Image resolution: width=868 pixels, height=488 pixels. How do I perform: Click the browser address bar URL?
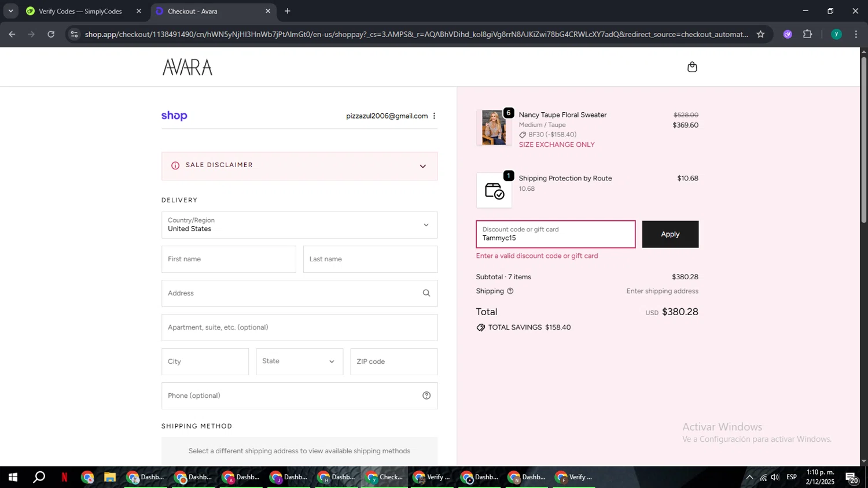(417, 34)
